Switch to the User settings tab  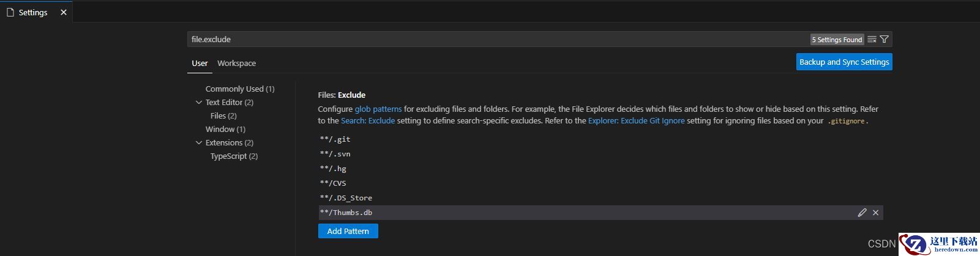200,63
